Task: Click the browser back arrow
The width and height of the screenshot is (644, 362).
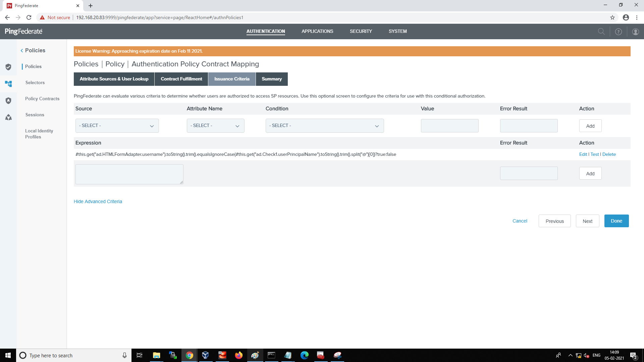Action: [7, 17]
